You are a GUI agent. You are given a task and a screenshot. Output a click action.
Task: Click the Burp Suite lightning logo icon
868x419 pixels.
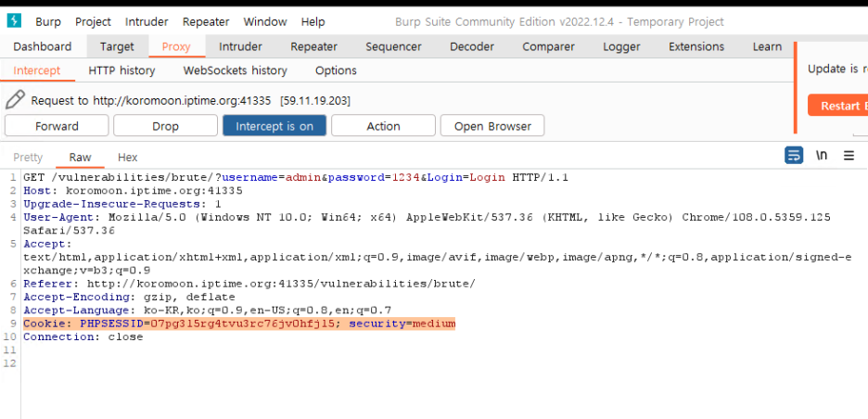14,21
